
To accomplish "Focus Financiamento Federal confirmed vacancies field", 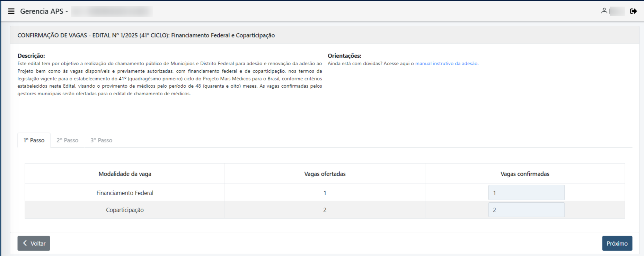I will [x=526, y=193].
